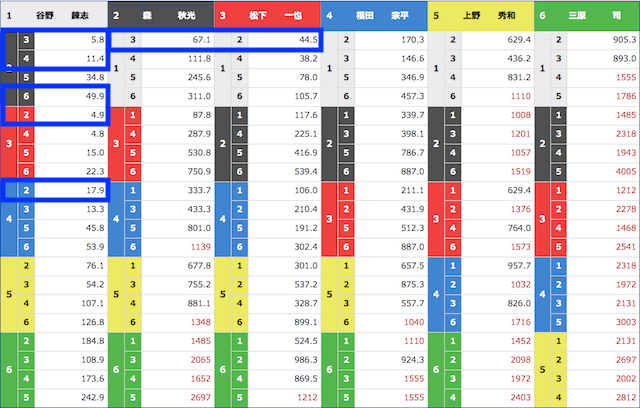Image resolution: width=640 pixels, height=408 pixels.
Task: Click the odds value 302.4
Action: [x=306, y=247]
